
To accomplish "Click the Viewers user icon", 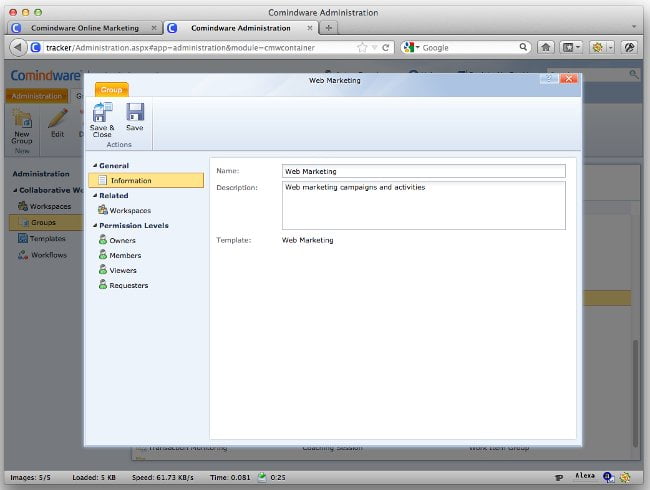I will click(103, 269).
